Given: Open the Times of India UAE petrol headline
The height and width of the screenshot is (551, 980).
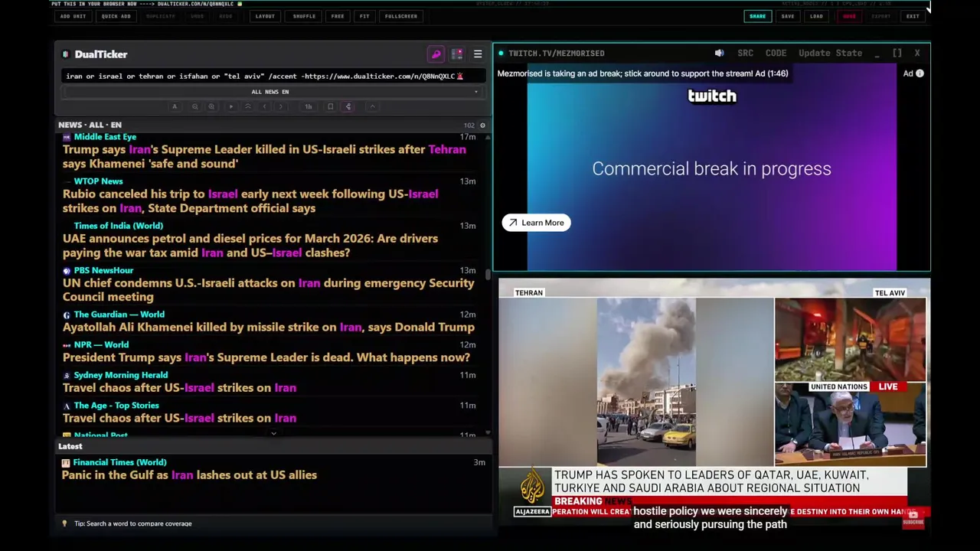Looking at the screenshot, I should [250, 245].
